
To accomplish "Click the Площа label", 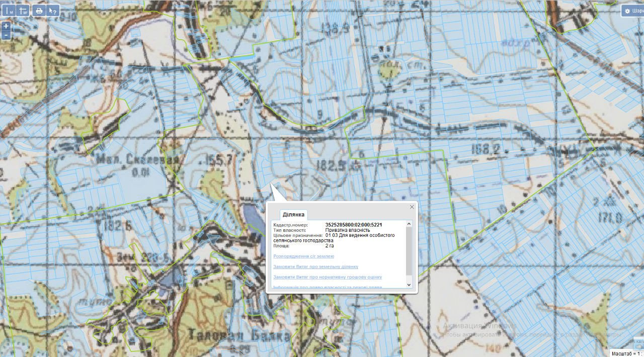I will click(x=281, y=246).
